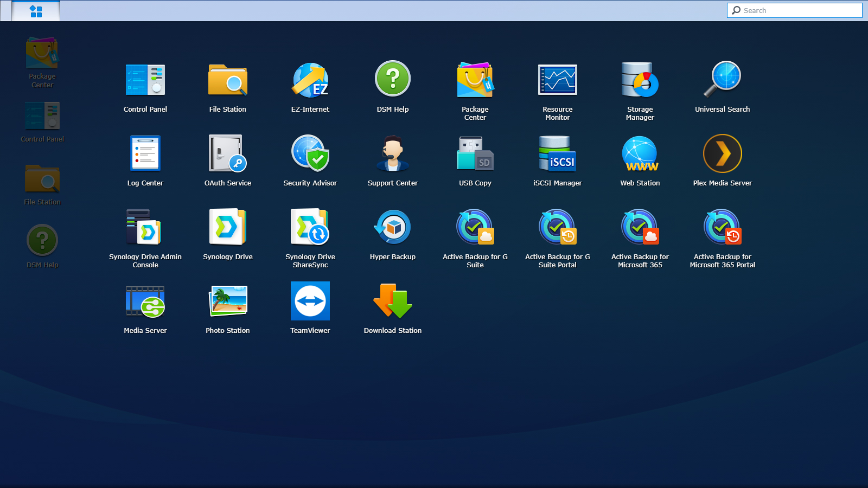Open TeamViewer
868x488 pixels.
310,309
